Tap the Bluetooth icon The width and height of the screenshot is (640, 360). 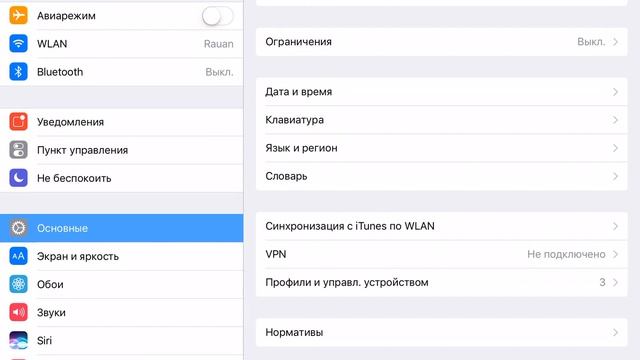(x=18, y=72)
